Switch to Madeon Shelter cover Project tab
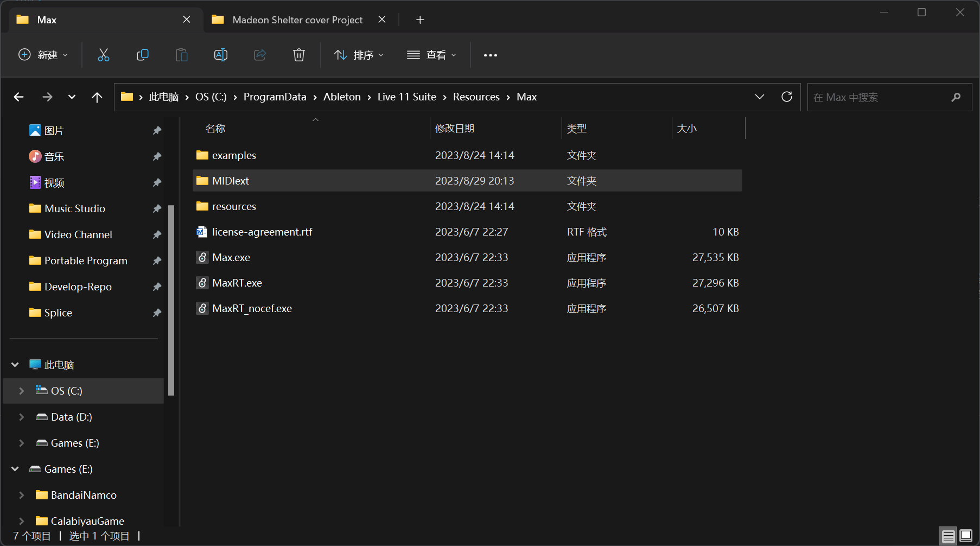This screenshot has width=980, height=546. pos(297,20)
